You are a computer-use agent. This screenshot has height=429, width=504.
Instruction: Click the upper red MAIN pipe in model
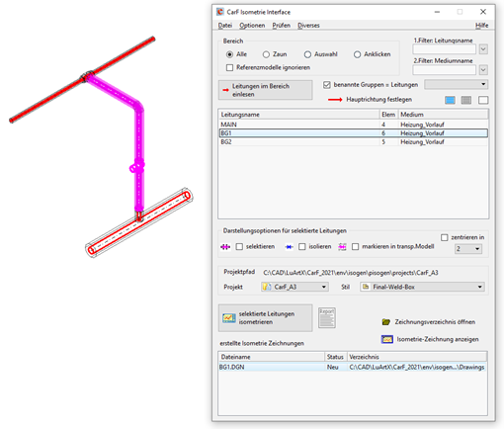pos(122,56)
